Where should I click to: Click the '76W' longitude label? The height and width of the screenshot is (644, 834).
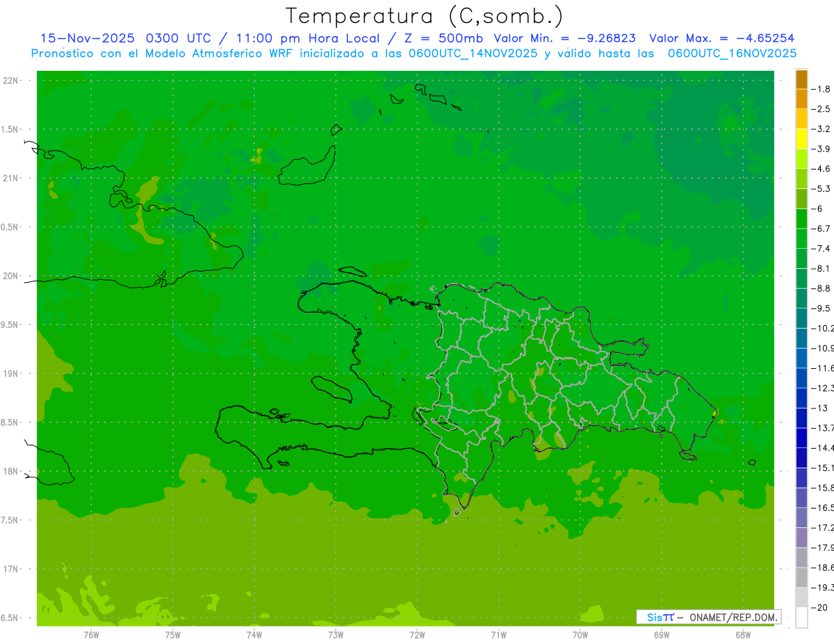91,635
